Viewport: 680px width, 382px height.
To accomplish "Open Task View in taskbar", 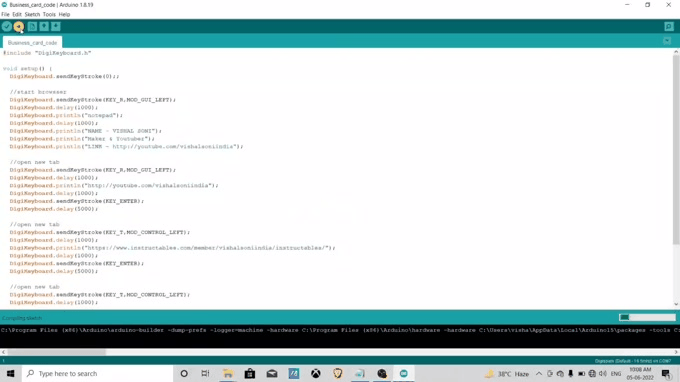I will coord(205,373).
